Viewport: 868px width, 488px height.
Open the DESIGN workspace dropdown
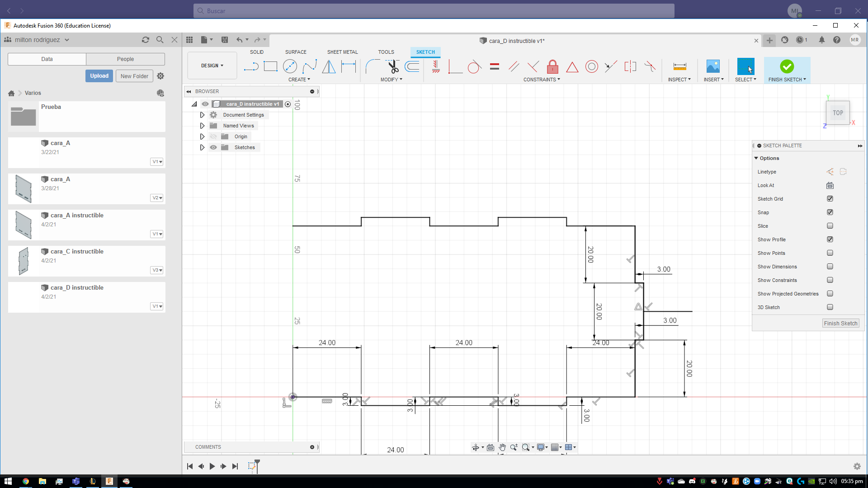pos(212,66)
